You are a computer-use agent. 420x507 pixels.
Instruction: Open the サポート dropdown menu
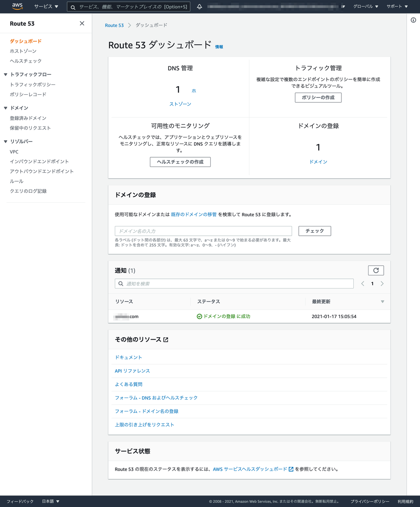(397, 6)
